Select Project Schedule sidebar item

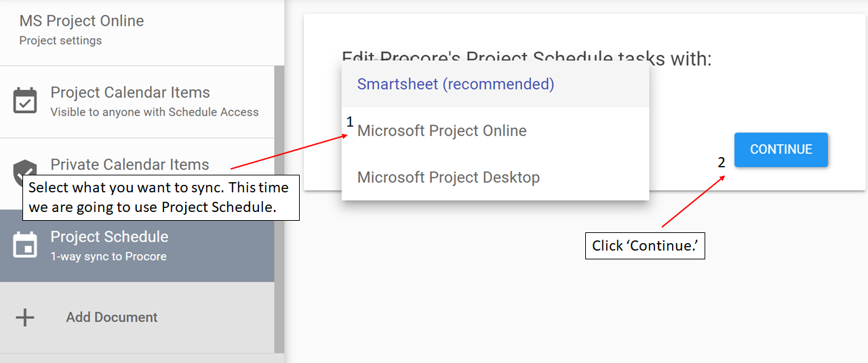pyautogui.click(x=137, y=245)
